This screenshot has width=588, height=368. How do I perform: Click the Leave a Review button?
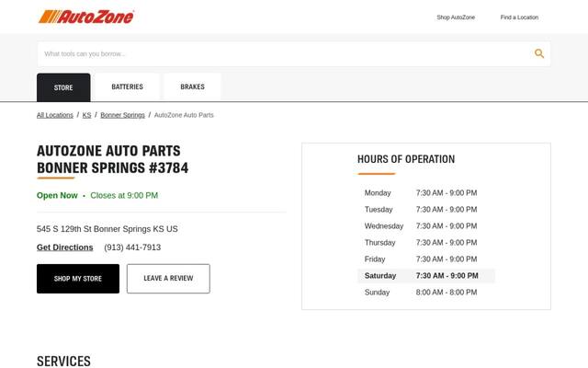coord(168,279)
